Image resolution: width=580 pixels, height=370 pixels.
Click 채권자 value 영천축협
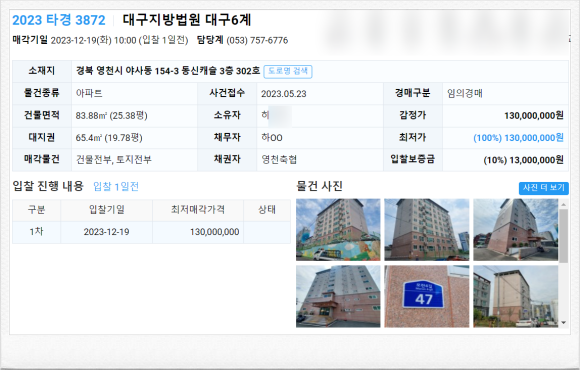pyautogui.click(x=279, y=159)
